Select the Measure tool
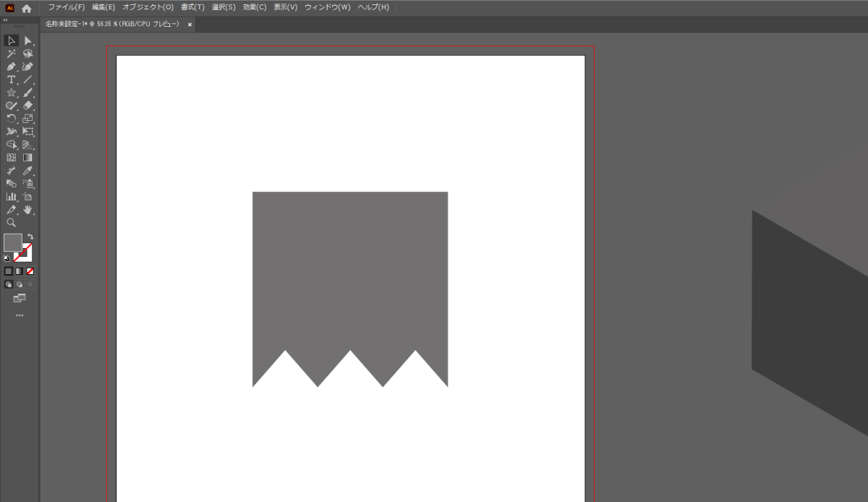The width and height of the screenshot is (868, 502). click(11, 171)
